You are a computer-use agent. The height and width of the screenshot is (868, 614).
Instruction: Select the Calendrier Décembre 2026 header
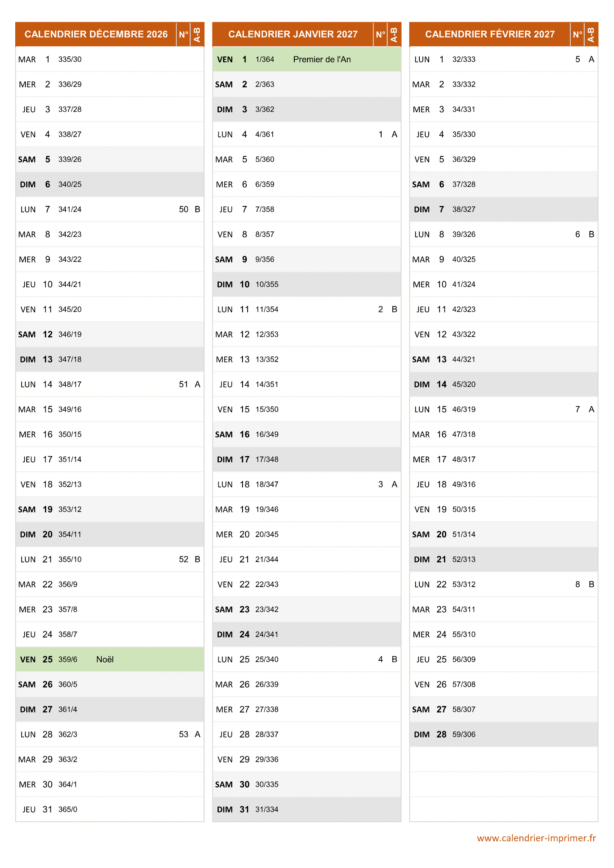click(96, 34)
